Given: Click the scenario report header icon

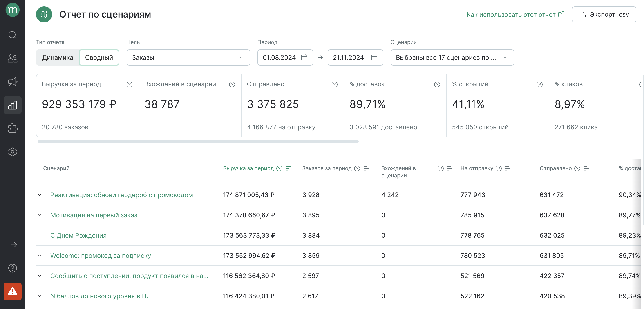Looking at the screenshot, I should (44, 14).
